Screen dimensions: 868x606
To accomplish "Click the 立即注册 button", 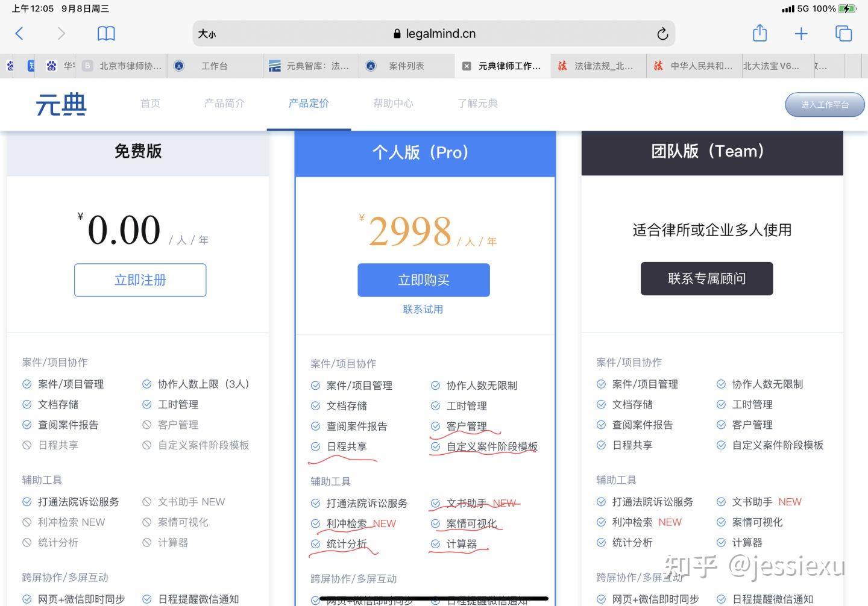I will click(x=140, y=280).
